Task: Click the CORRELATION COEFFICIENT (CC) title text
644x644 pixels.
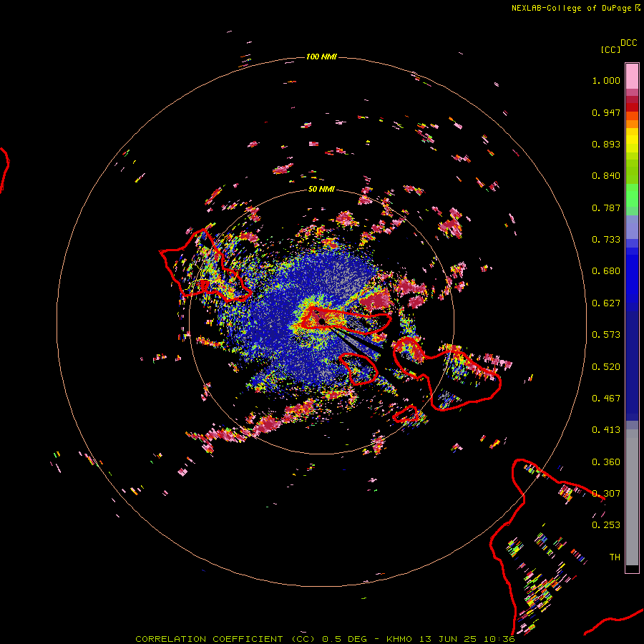Action: pos(225,639)
